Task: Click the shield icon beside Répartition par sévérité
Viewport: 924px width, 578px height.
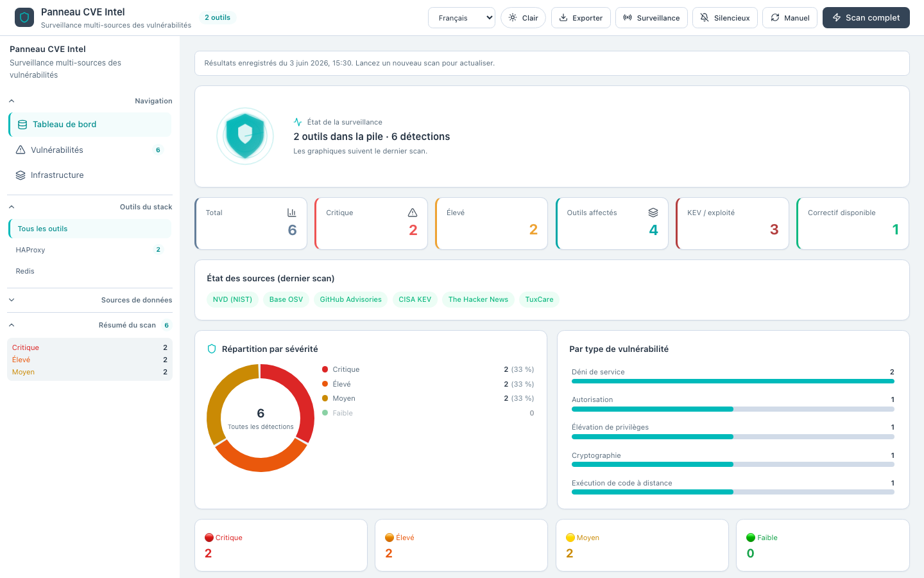Action: 212,349
